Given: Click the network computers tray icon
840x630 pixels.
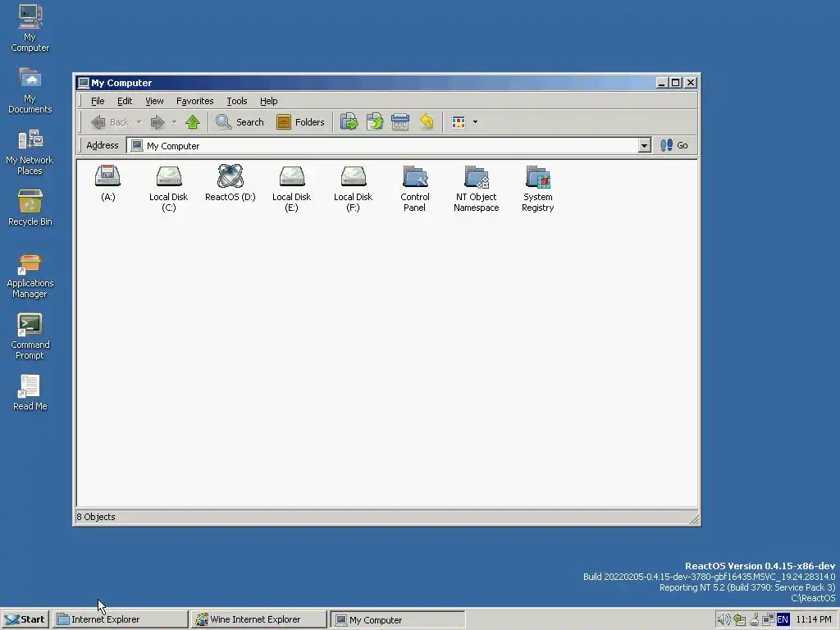Looking at the screenshot, I should [768, 620].
